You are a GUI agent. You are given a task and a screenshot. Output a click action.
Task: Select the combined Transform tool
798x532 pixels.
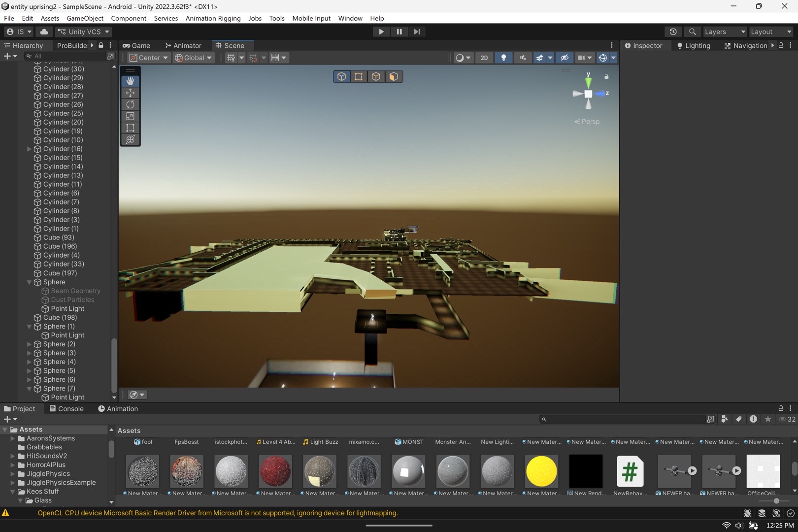[130, 140]
